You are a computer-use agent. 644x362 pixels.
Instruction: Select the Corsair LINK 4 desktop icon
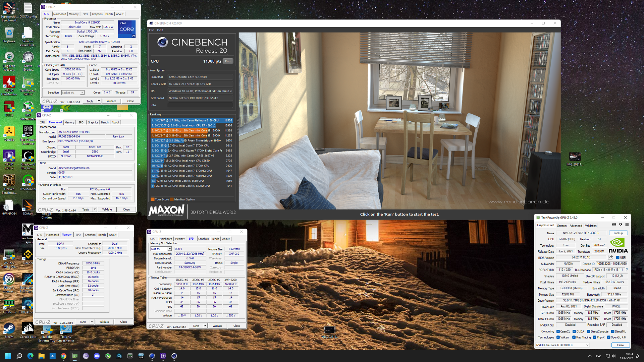tap(28, 332)
